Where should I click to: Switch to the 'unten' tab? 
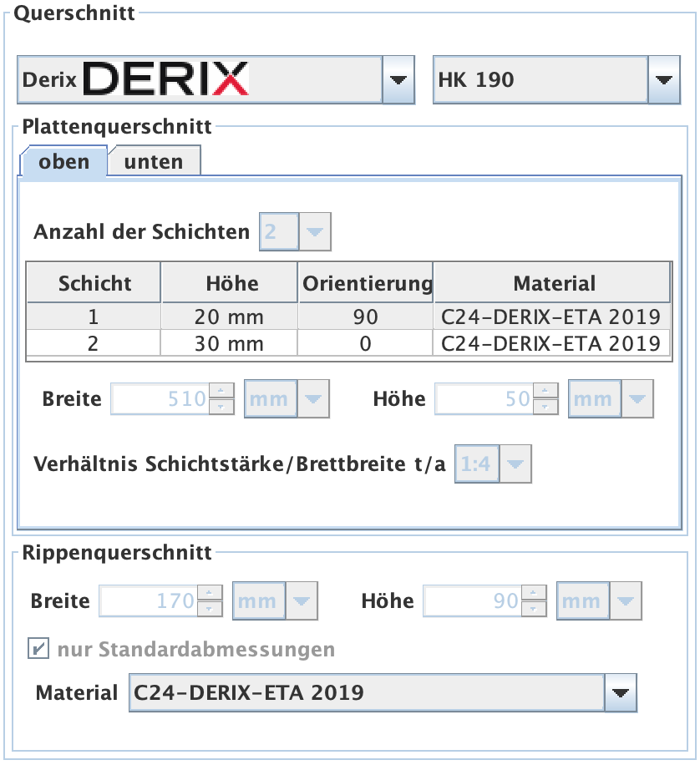(x=154, y=162)
